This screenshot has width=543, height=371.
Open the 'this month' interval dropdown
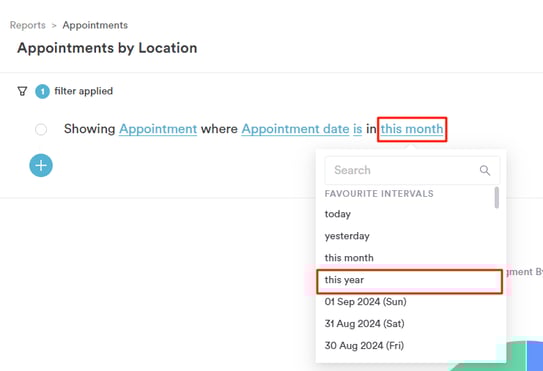pyautogui.click(x=412, y=129)
